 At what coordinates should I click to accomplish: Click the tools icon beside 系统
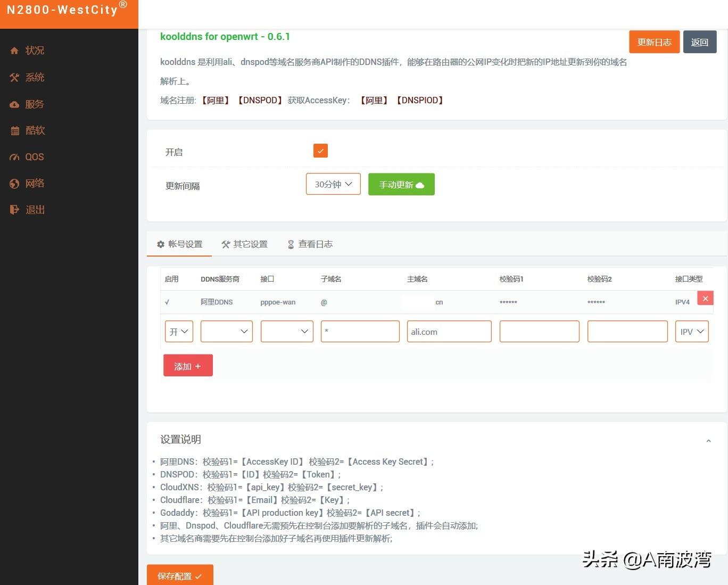click(x=14, y=77)
